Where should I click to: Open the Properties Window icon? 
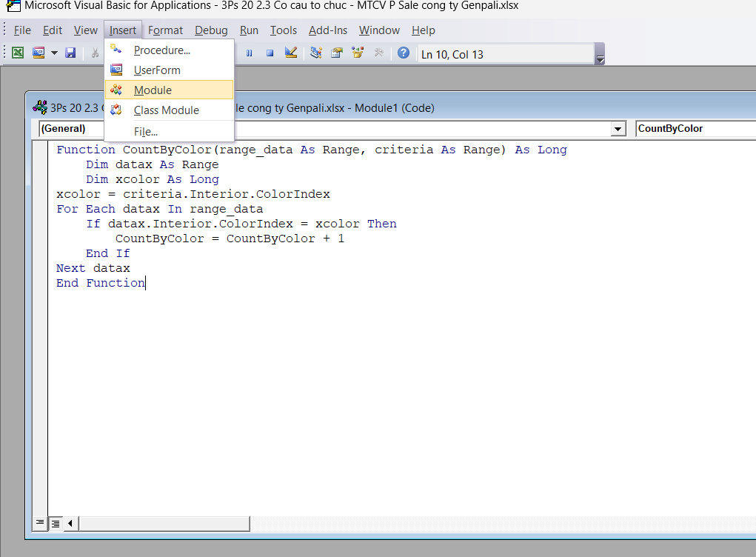tap(337, 53)
